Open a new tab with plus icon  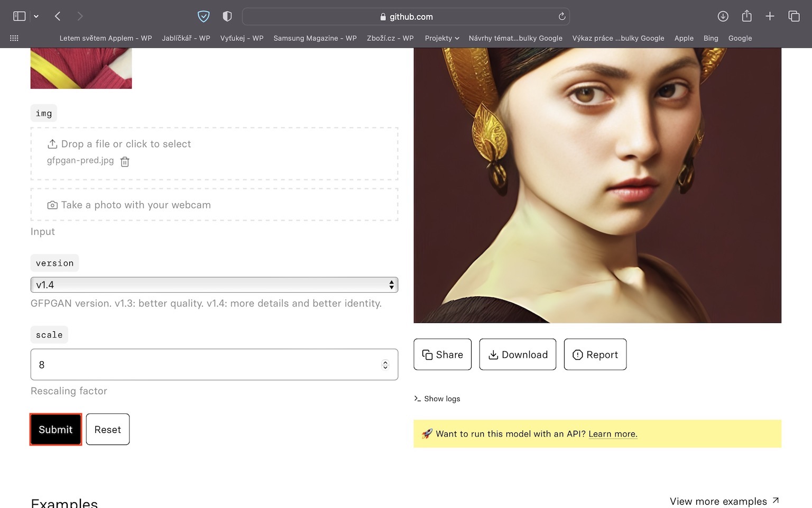[x=770, y=16]
